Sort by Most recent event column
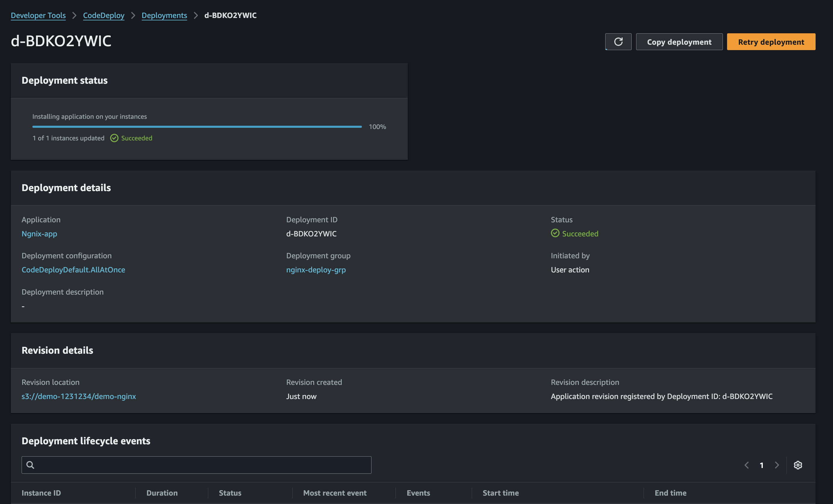This screenshot has width=833, height=504. point(335,493)
